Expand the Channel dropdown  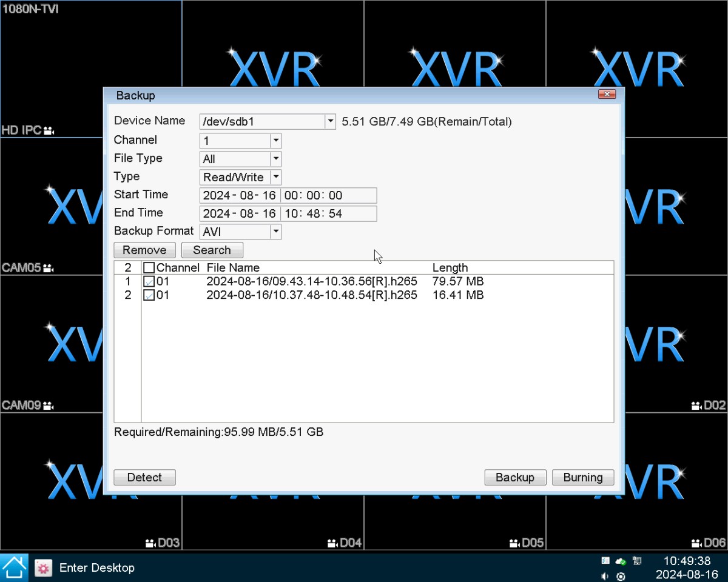(x=275, y=141)
